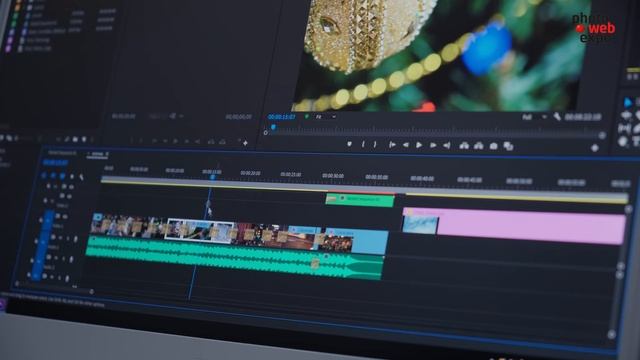Click the Lift button in Program monitor

coord(464,145)
